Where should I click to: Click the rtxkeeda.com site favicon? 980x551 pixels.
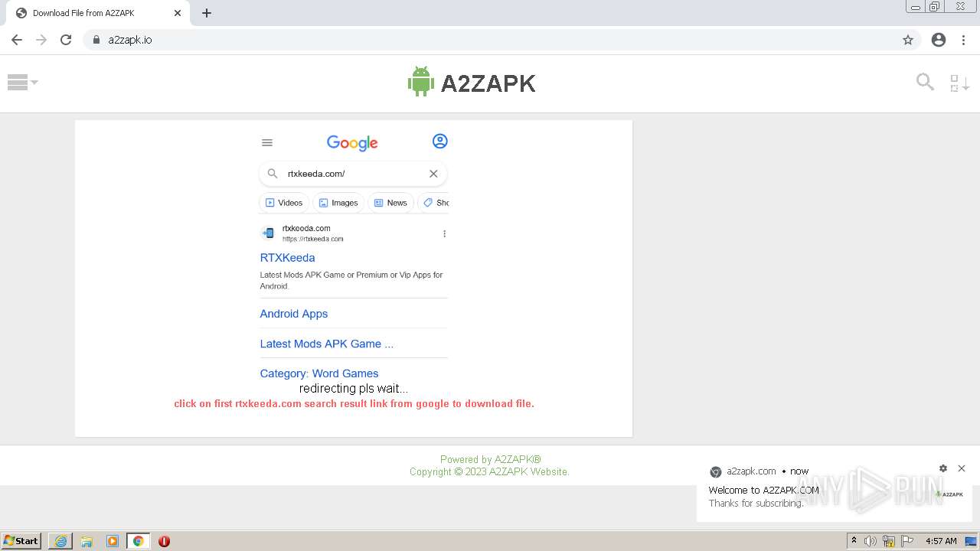[268, 233]
